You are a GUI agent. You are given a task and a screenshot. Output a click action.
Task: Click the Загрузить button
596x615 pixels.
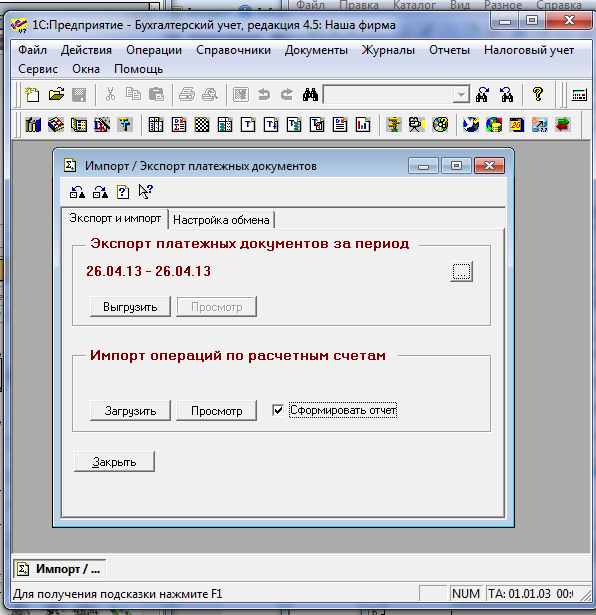pos(130,411)
